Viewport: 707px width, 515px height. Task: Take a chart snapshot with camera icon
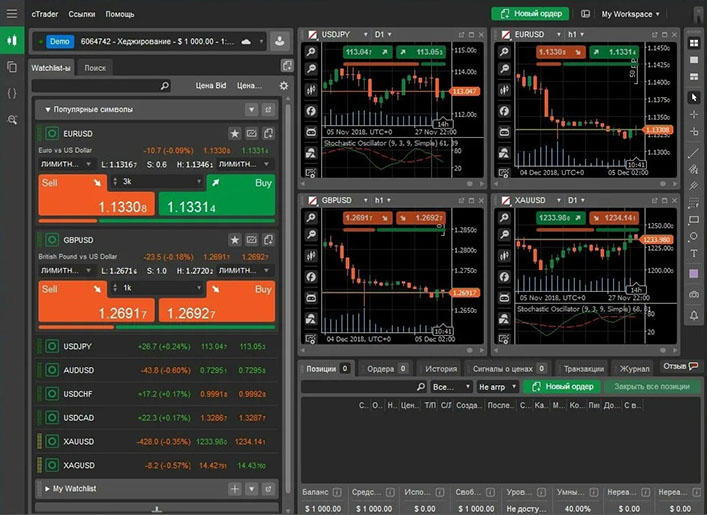(694, 294)
